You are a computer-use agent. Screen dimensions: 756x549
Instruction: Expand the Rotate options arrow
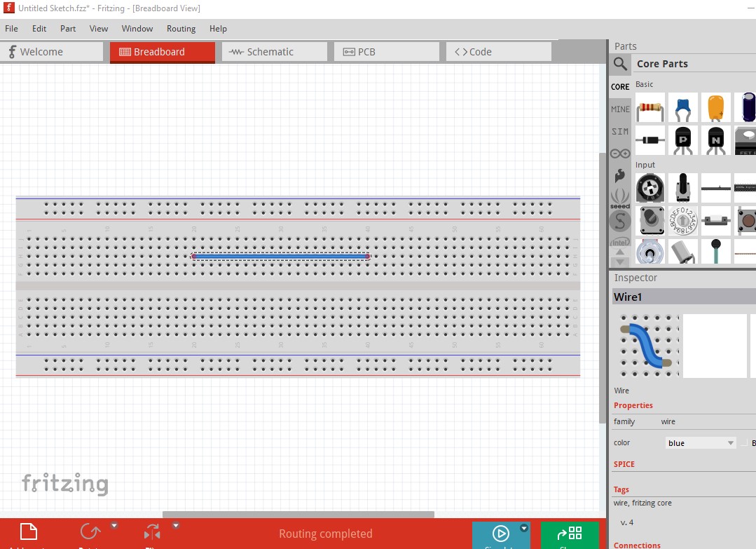tap(114, 525)
